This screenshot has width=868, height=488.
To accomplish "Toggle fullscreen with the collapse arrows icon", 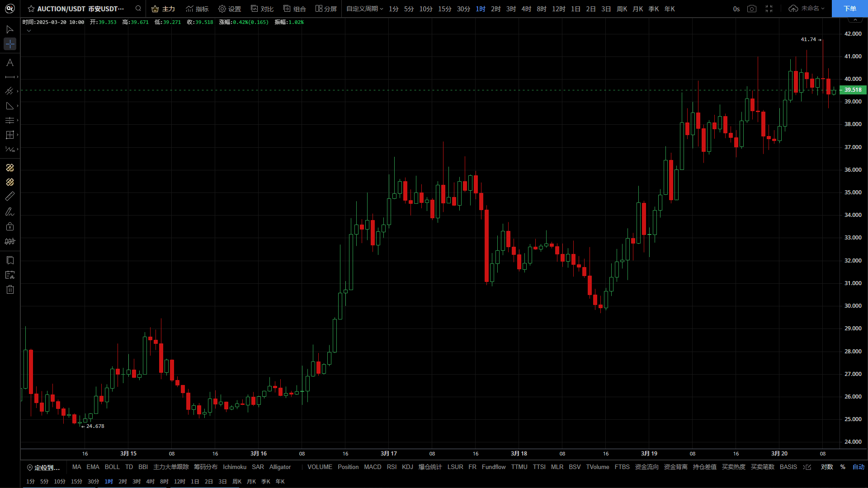I will click(x=769, y=9).
